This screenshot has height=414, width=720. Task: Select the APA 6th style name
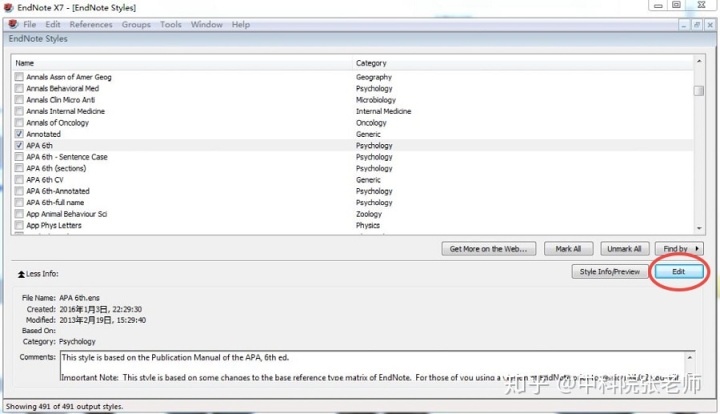click(39, 145)
